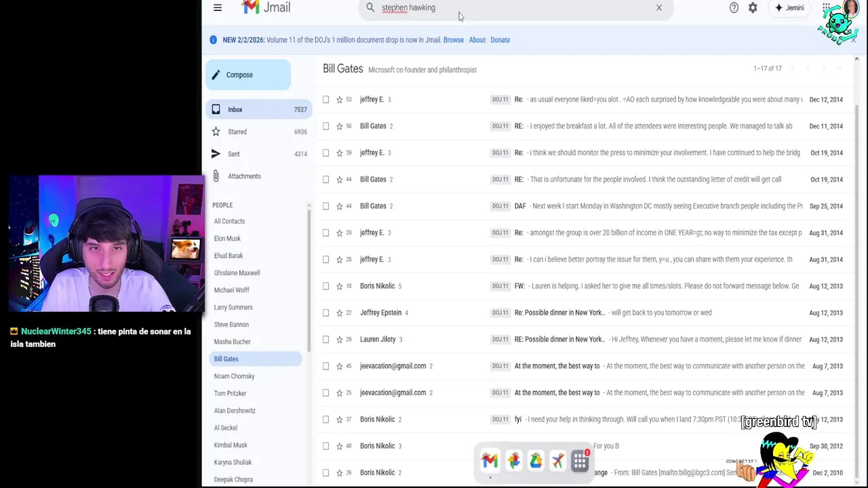Image resolution: width=868 pixels, height=488 pixels.
Task: Open email about 20 billion of income
Action: pyautogui.click(x=583, y=232)
